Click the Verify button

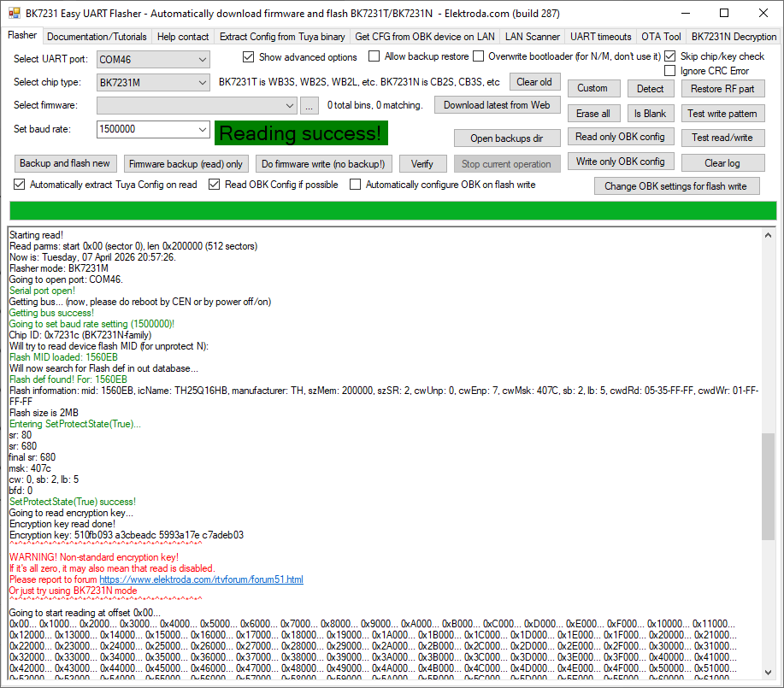[x=422, y=164]
